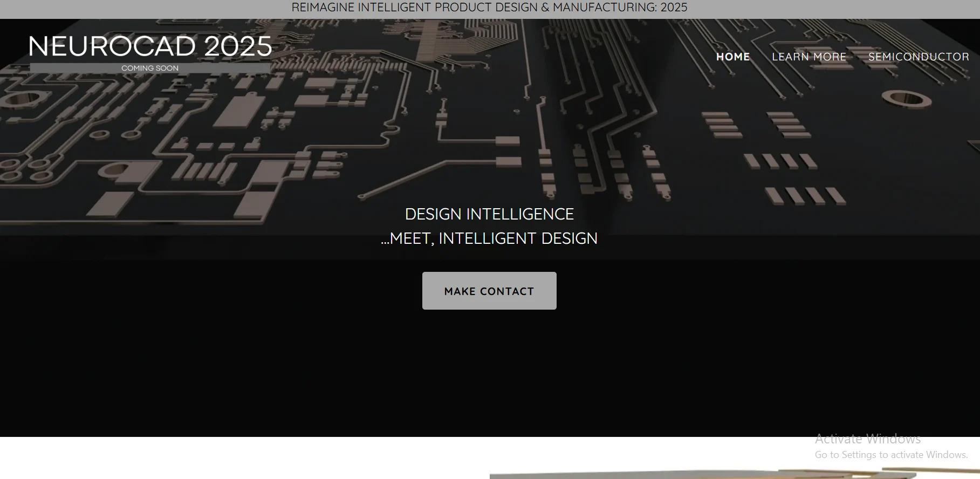Click the MAKE CONTACT button
The image size is (980, 479).
point(489,291)
